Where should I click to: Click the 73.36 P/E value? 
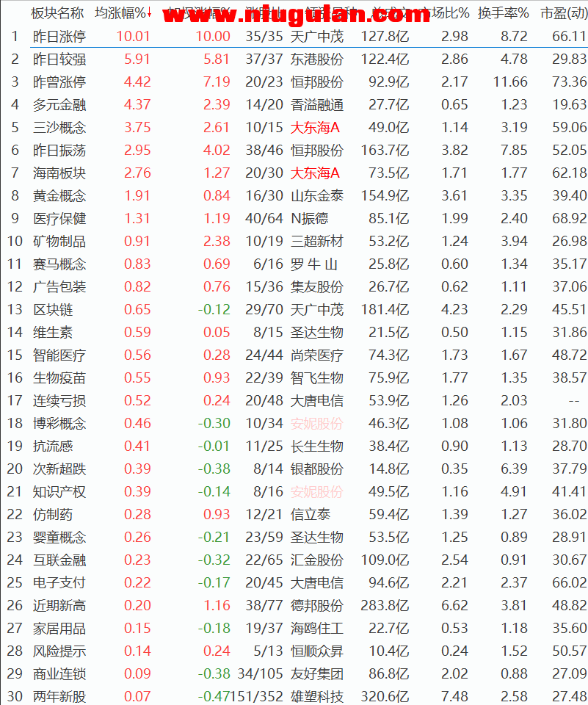click(569, 82)
